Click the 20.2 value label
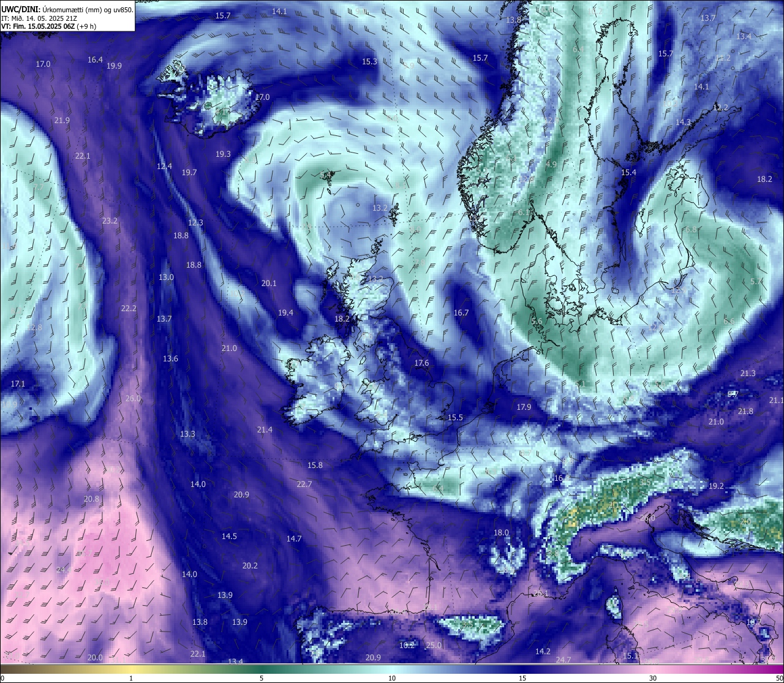The image size is (784, 683). (x=250, y=565)
